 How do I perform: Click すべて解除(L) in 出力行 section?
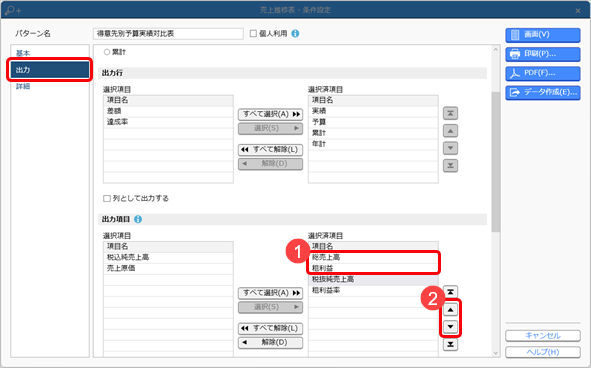pyautogui.click(x=270, y=150)
